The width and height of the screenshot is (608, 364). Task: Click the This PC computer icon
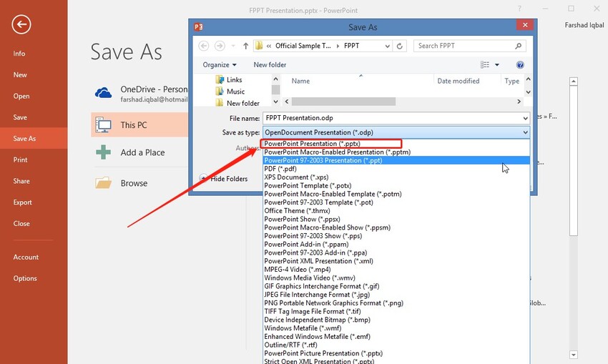103,125
